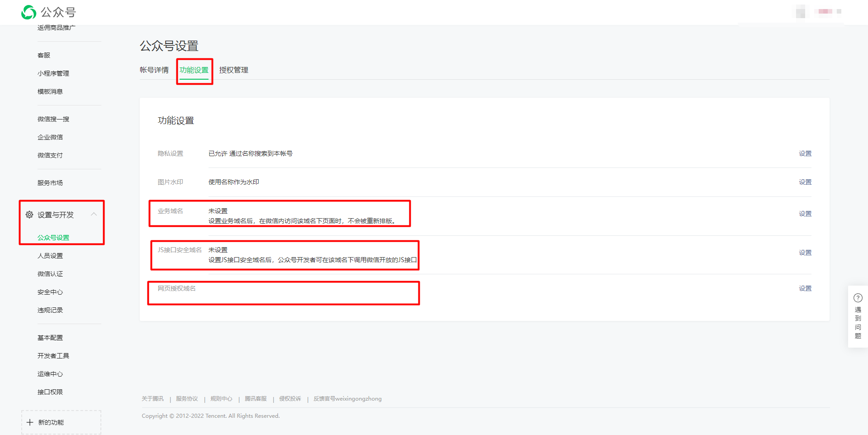
Task: Click the Copyright 2012-2022 Tencent footer text
Action: (211, 416)
